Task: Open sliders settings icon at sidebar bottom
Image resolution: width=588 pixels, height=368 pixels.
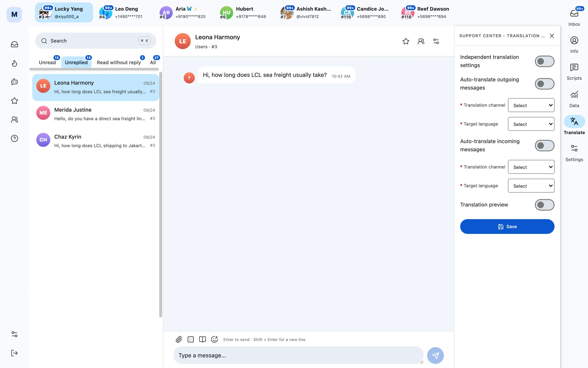Action: (x=14, y=334)
